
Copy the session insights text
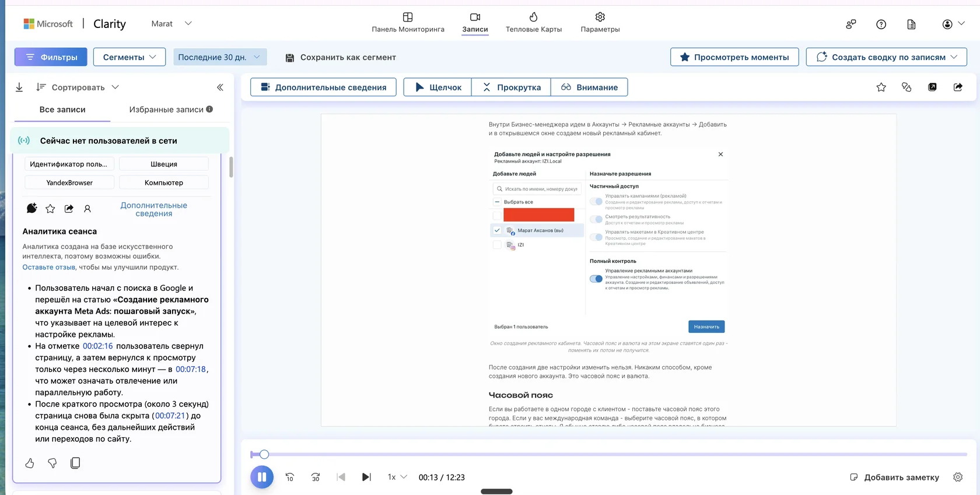pyautogui.click(x=75, y=463)
